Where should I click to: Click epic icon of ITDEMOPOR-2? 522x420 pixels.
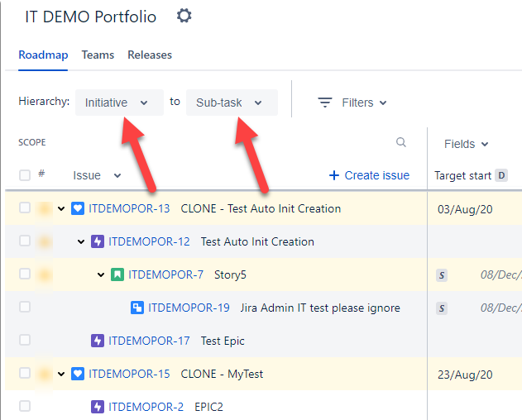[x=98, y=407]
